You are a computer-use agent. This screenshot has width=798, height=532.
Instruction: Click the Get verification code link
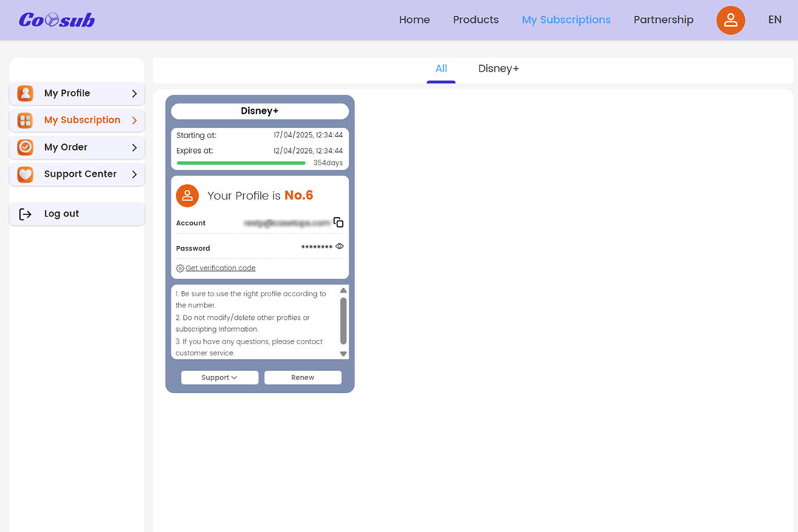click(220, 268)
